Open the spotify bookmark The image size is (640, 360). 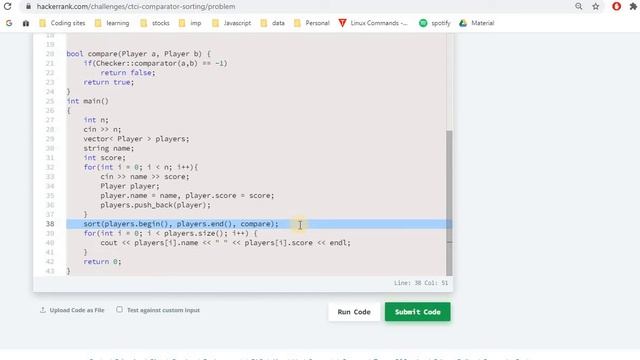pyautogui.click(x=435, y=23)
